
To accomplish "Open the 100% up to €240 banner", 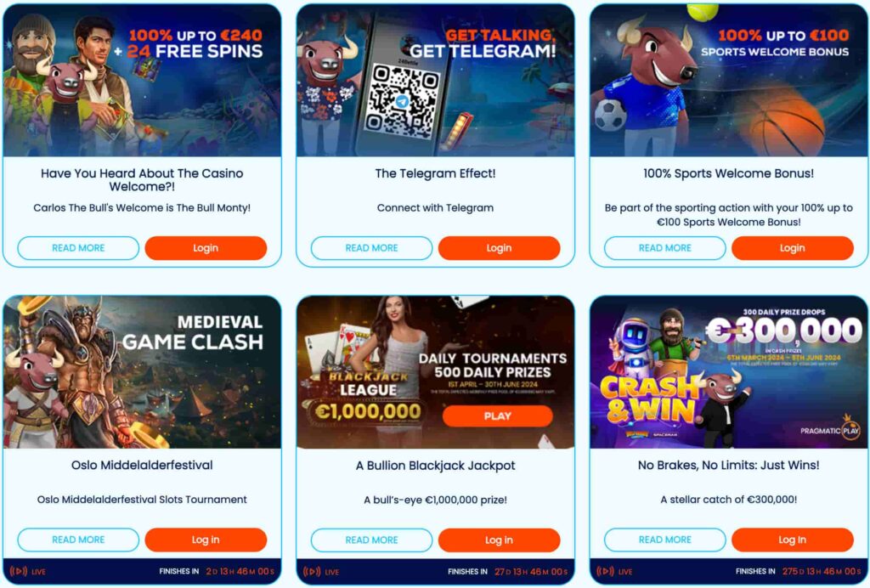I will click(x=142, y=81).
